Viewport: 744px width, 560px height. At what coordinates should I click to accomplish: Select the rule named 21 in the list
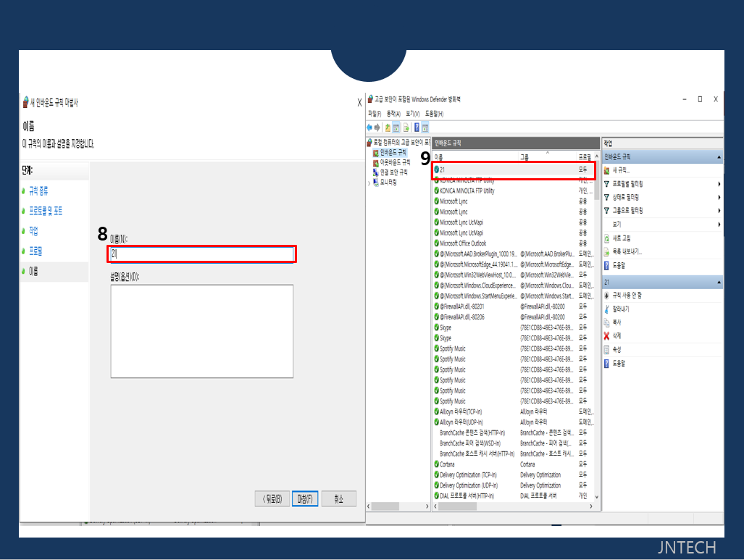tap(512, 170)
